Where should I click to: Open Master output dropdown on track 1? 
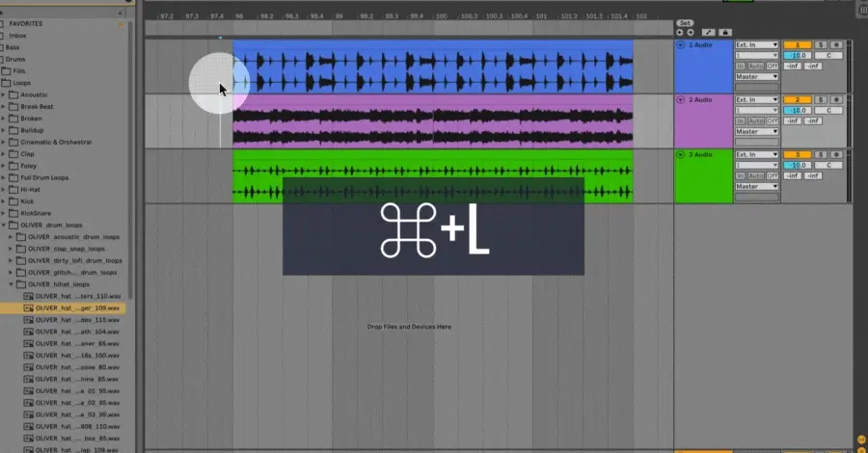(757, 76)
